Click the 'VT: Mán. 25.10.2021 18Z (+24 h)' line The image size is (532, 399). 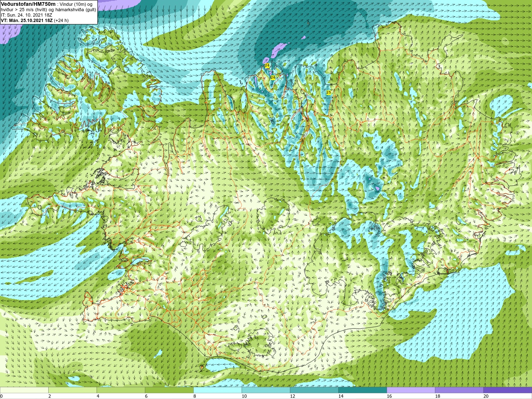click(x=35, y=20)
